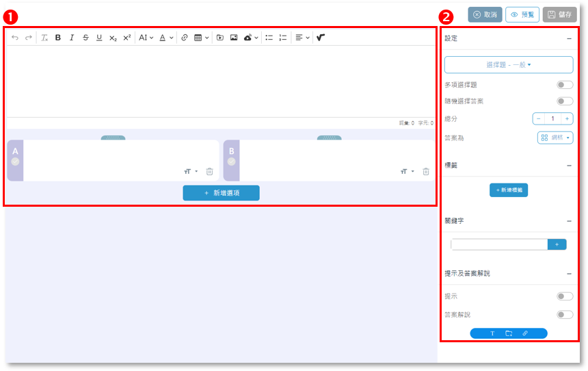Apply italic formatting
The image size is (588, 371).
tap(72, 38)
